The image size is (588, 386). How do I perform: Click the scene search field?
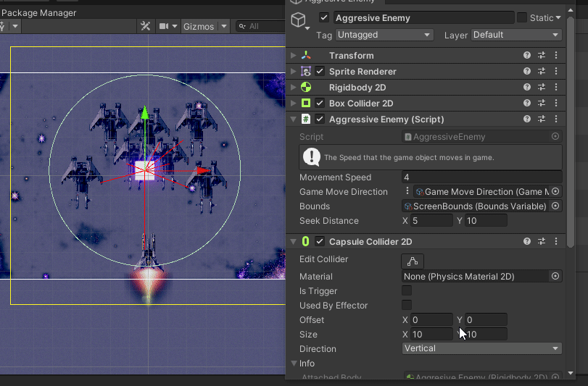(260, 27)
